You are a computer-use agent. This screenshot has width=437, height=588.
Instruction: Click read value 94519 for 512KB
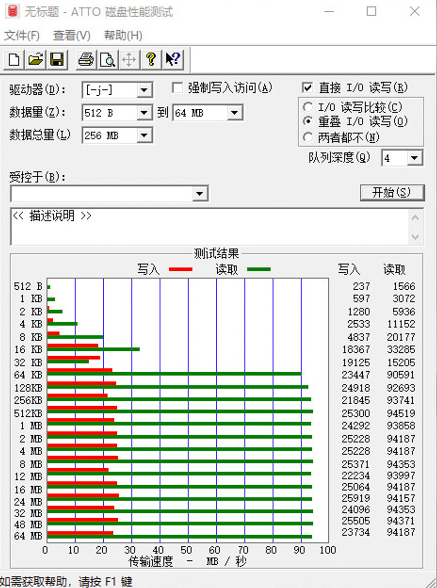pos(401,413)
